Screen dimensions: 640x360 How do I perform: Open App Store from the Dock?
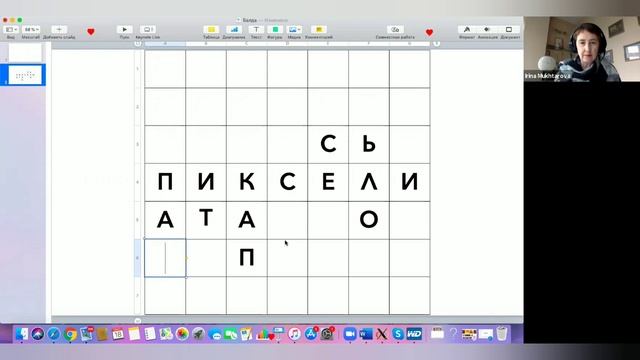[311, 334]
